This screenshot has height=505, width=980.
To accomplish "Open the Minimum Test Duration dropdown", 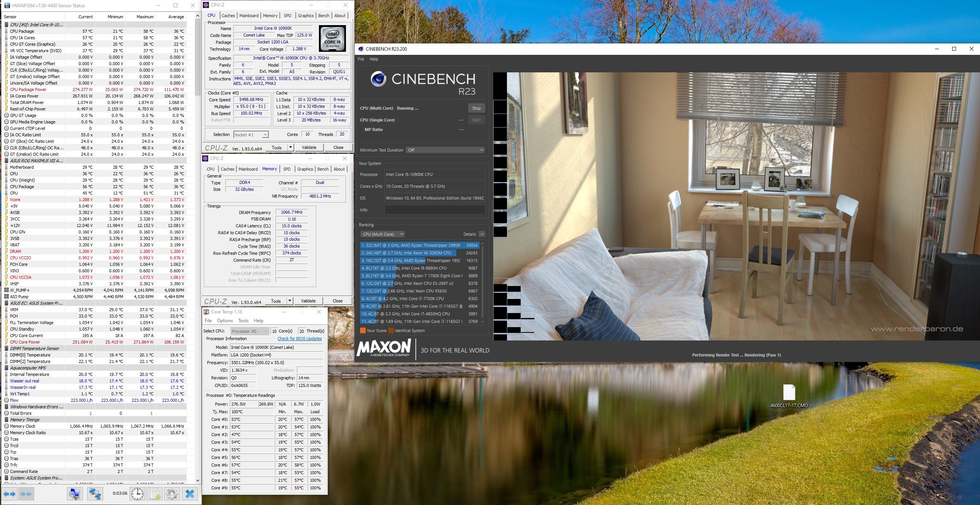I will 445,150.
